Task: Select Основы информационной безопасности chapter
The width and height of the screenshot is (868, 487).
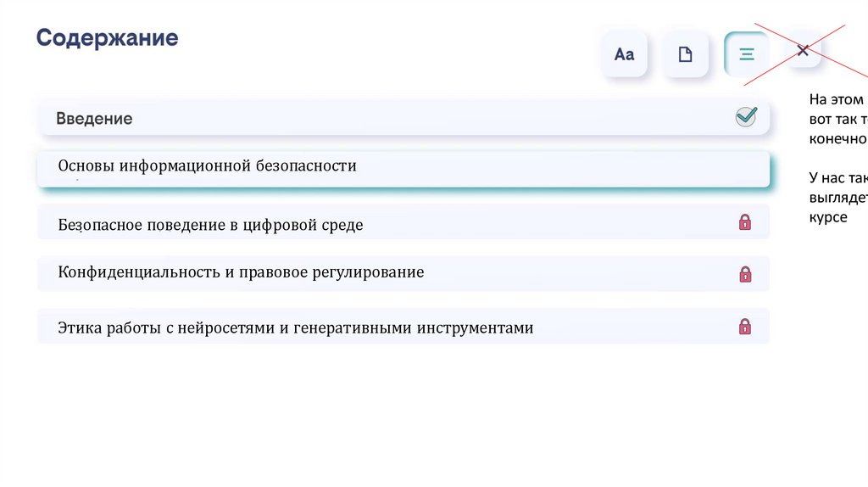Action: 207,166
